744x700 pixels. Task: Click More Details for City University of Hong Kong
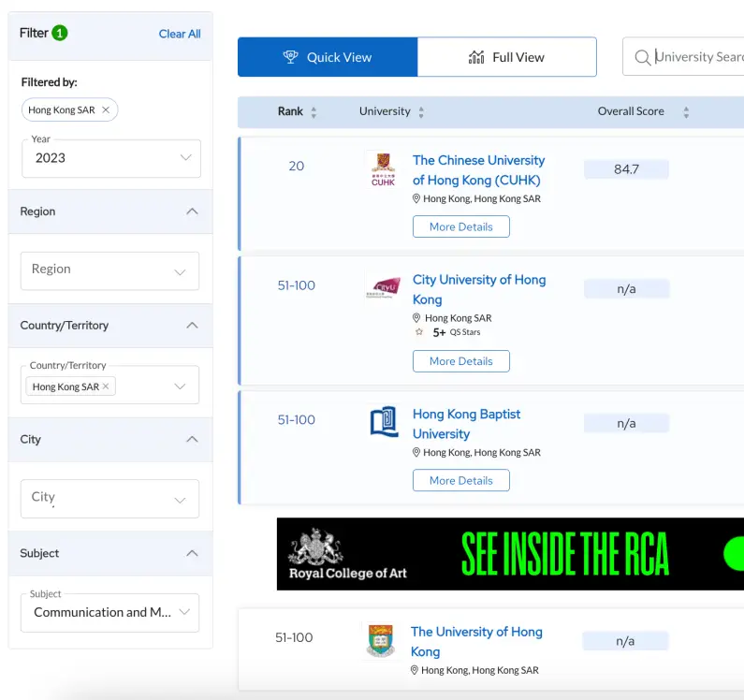tap(460, 361)
